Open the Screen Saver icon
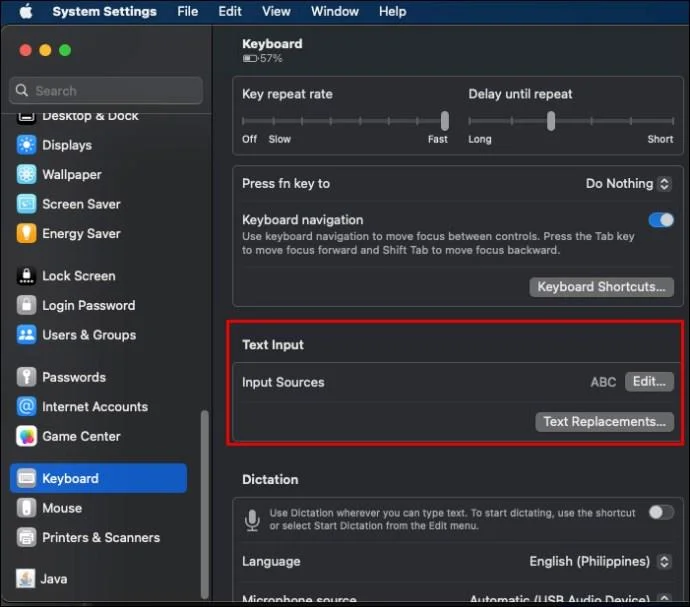 pos(26,204)
